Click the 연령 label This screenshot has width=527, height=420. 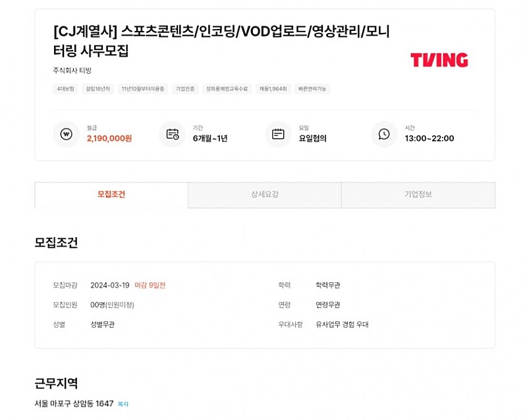[285, 305]
